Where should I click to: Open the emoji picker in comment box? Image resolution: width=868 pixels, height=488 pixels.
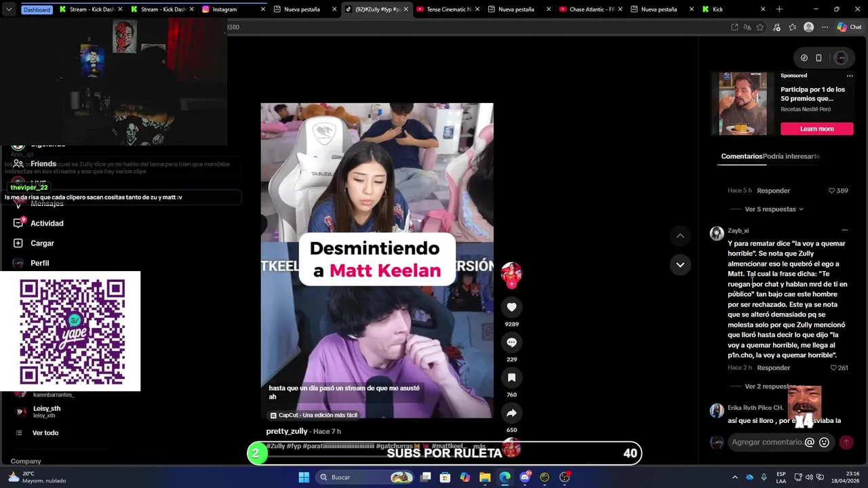(824, 442)
